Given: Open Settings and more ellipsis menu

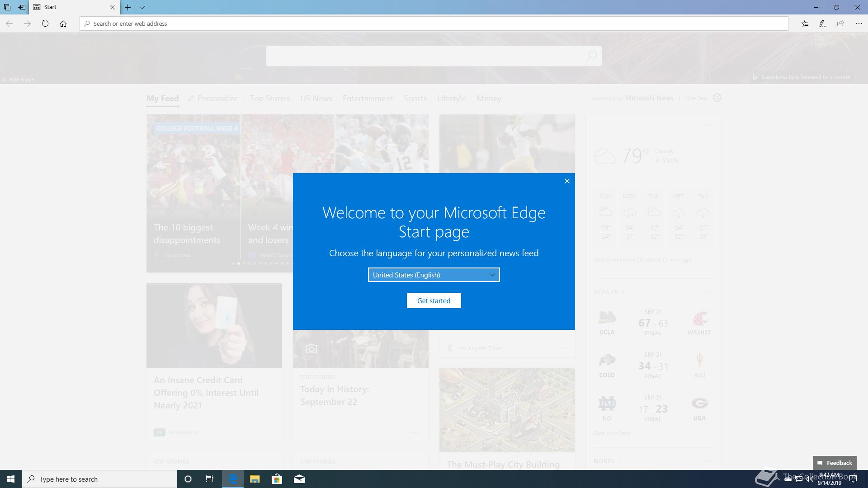Looking at the screenshot, I should [x=859, y=23].
